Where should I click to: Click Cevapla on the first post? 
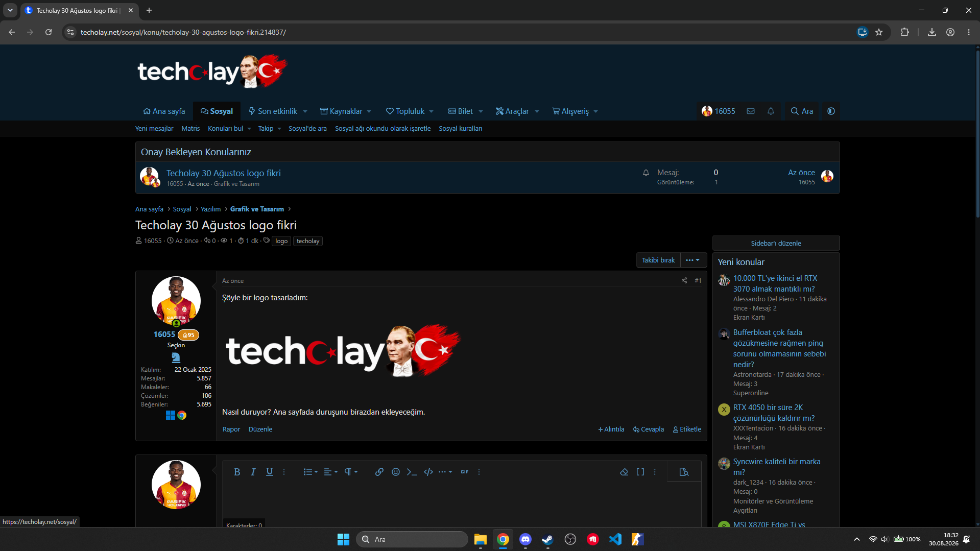coord(649,429)
